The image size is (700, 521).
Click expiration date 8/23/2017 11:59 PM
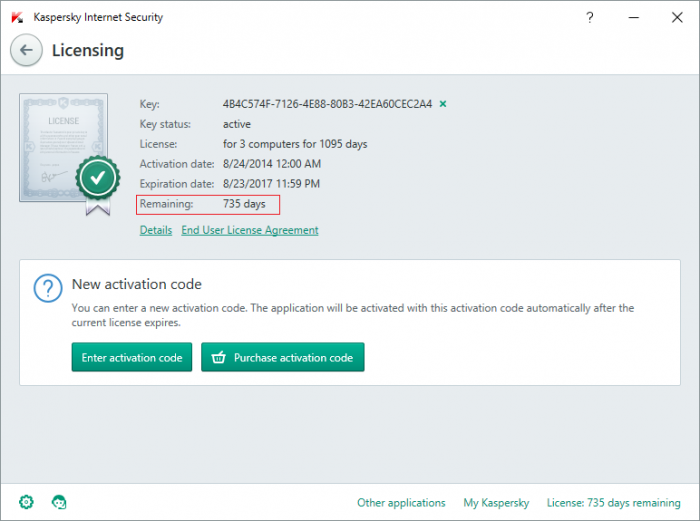(271, 183)
